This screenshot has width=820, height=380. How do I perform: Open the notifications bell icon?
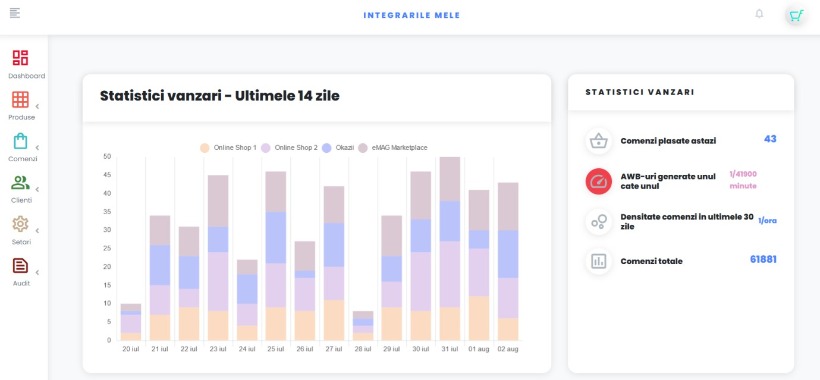[759, 14]
